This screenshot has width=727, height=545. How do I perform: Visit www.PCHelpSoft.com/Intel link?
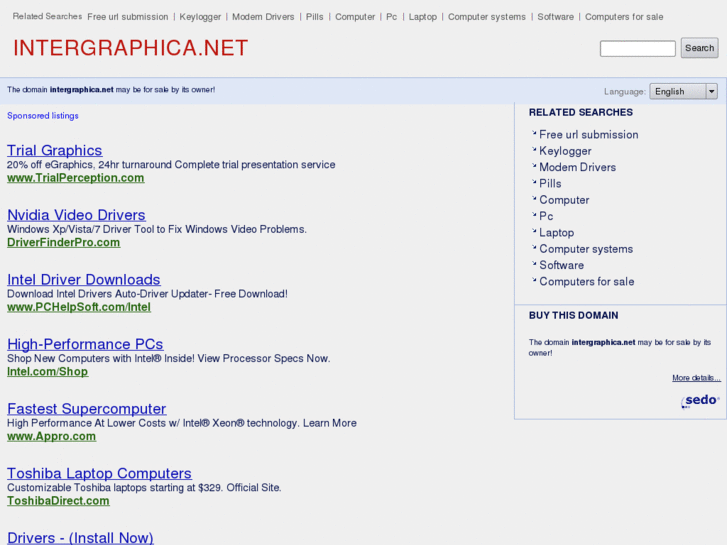(79, 307)
